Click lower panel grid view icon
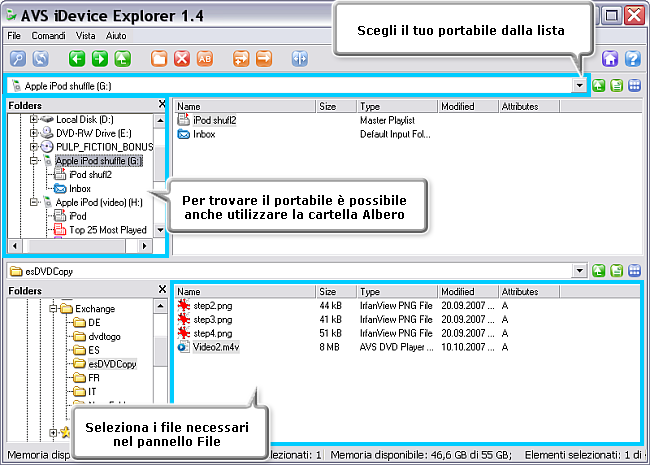The image size is (650, 465). pos(635,271)
